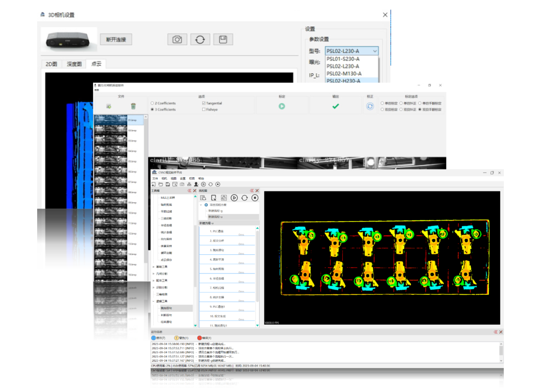The width and height of the screenshot is (535, 392).
Task: Click the blue refresh icon under 校正
Action: [370, 106]
